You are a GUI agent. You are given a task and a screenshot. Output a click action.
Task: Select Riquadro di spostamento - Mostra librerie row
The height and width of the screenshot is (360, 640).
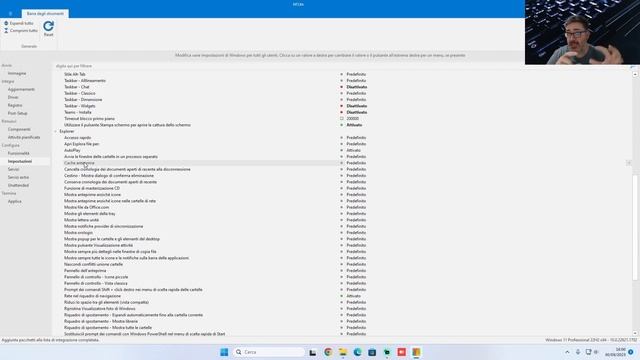point(101,321)
